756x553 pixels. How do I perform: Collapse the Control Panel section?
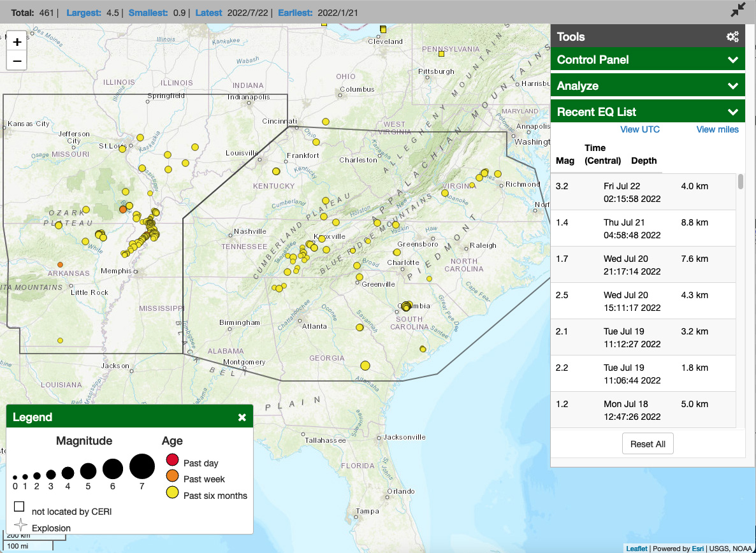pos(648,59)
